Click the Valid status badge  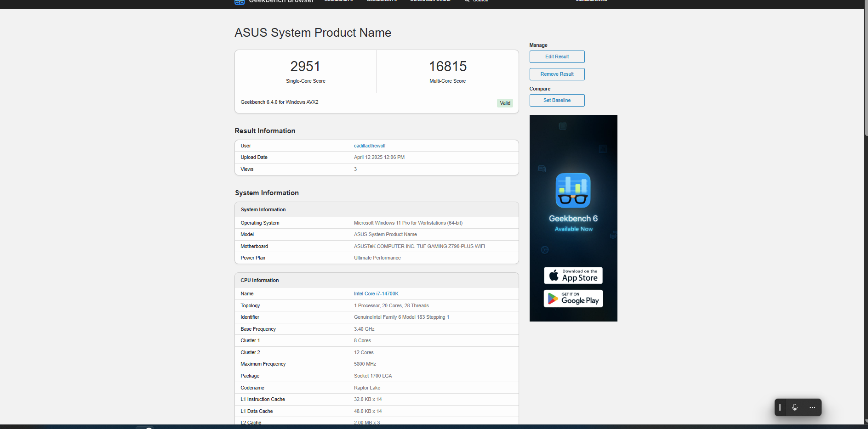click(505, 103)
